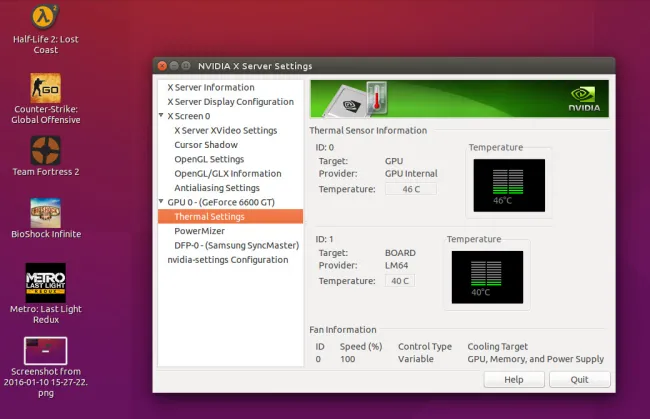The image size is (650, 419).
Task: Select X Server Information in the sidebar
Action: 211,87
